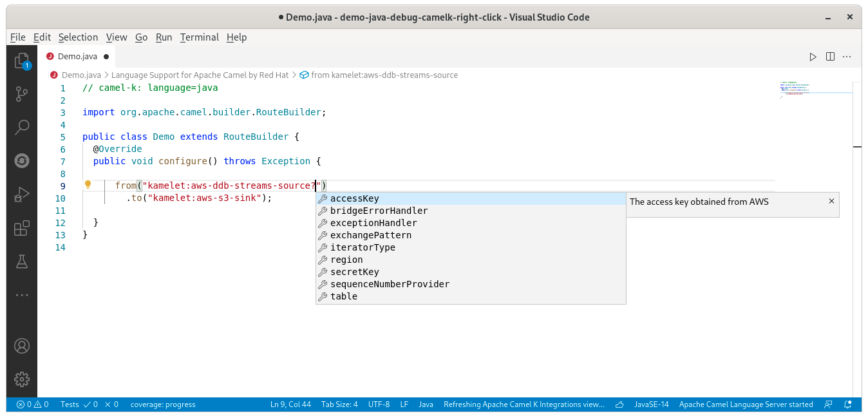Open the Explorer view in the activity bar
The image size is (868, 418).
click(x=22, y=59)
